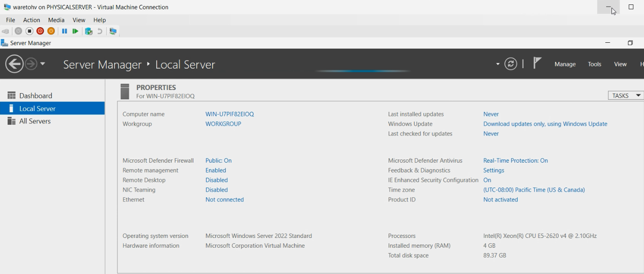Click the Server Manager title icon

4,43
